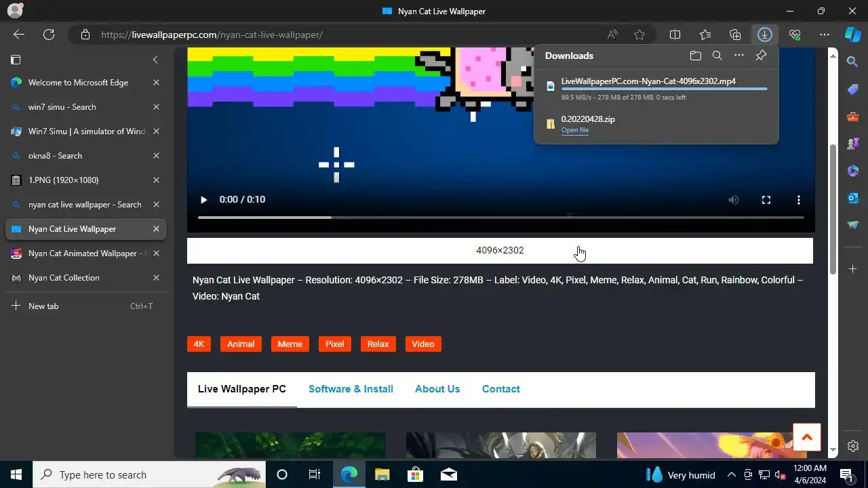868x488 pixels.
Task: Open the Pixel tag
Action: pos(334,344)
